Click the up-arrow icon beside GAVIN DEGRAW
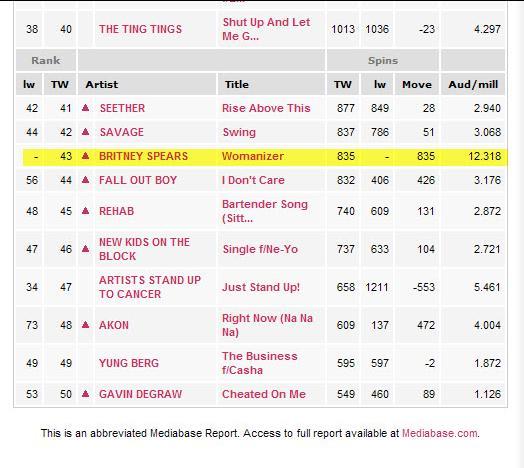 (86, 394)
